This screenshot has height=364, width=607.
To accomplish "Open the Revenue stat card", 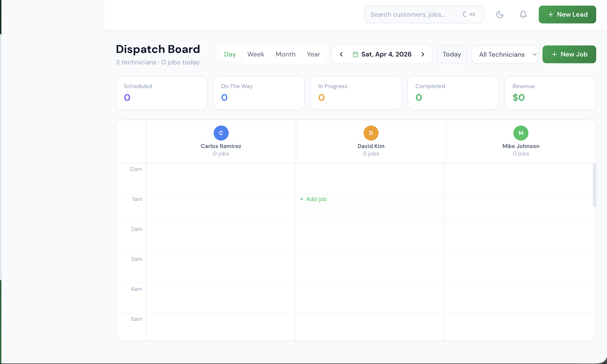I will [x=550, y=93].
